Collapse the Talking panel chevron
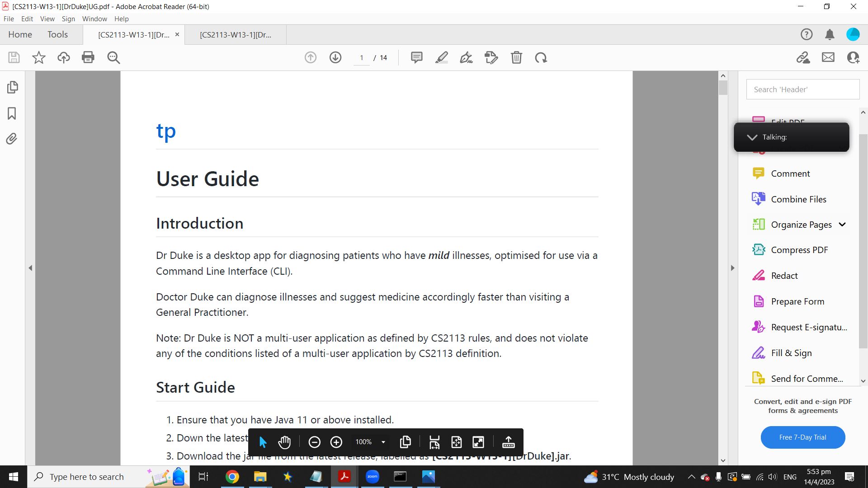This screenshot has height=488, width=868. click(752, 137)
